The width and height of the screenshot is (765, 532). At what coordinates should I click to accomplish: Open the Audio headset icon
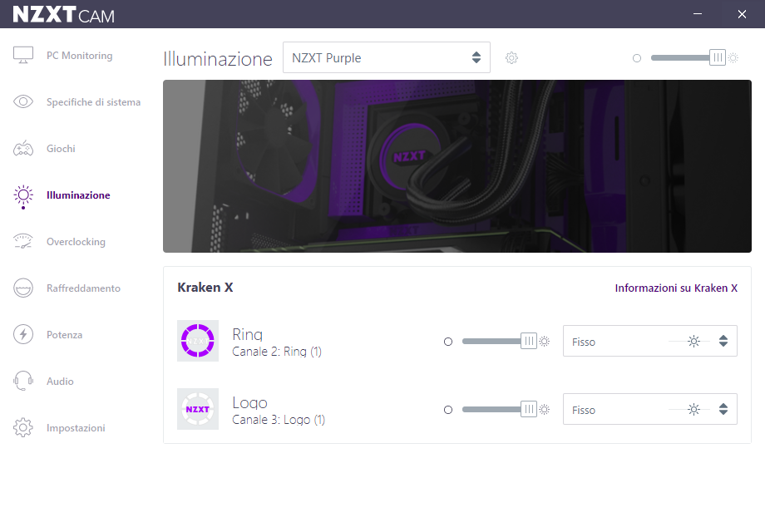coord(23,382)
